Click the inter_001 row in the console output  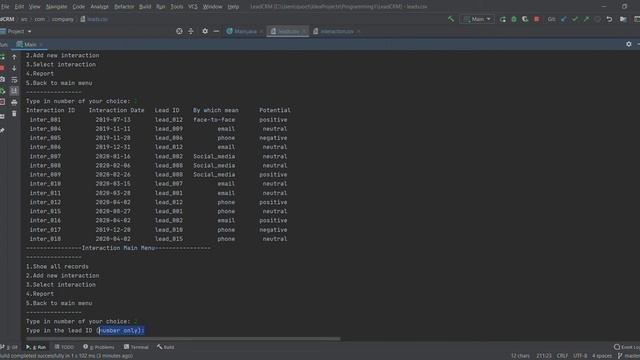(158, 120)
